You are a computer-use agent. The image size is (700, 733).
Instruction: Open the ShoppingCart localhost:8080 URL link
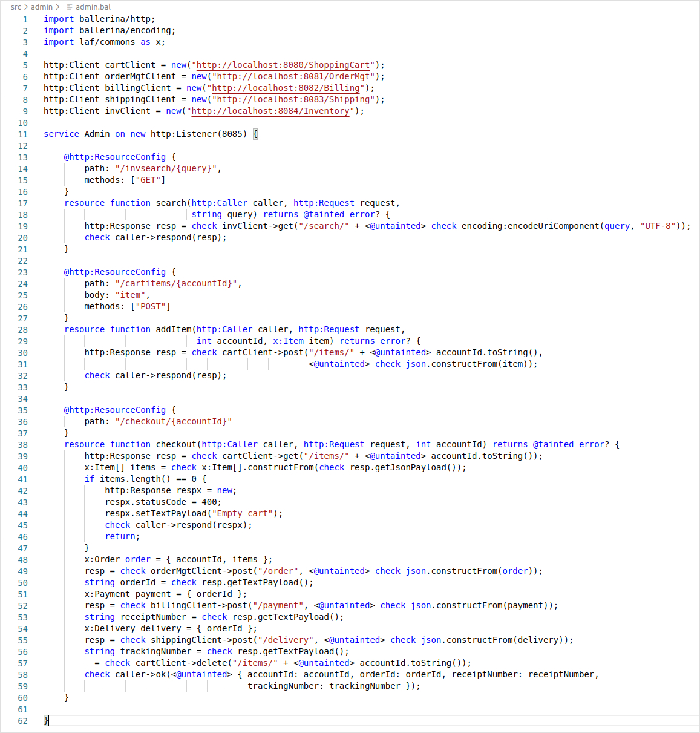pyautogui.click(x=283, y=65)
